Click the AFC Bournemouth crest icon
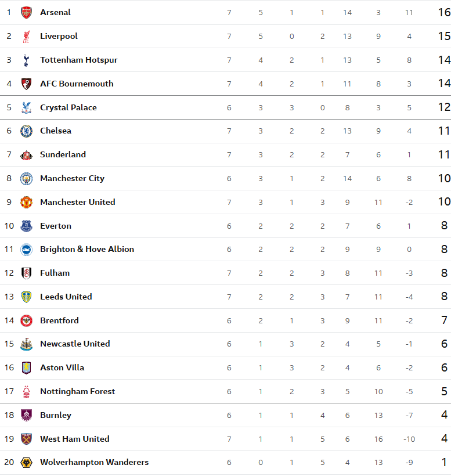 (26, 84)
